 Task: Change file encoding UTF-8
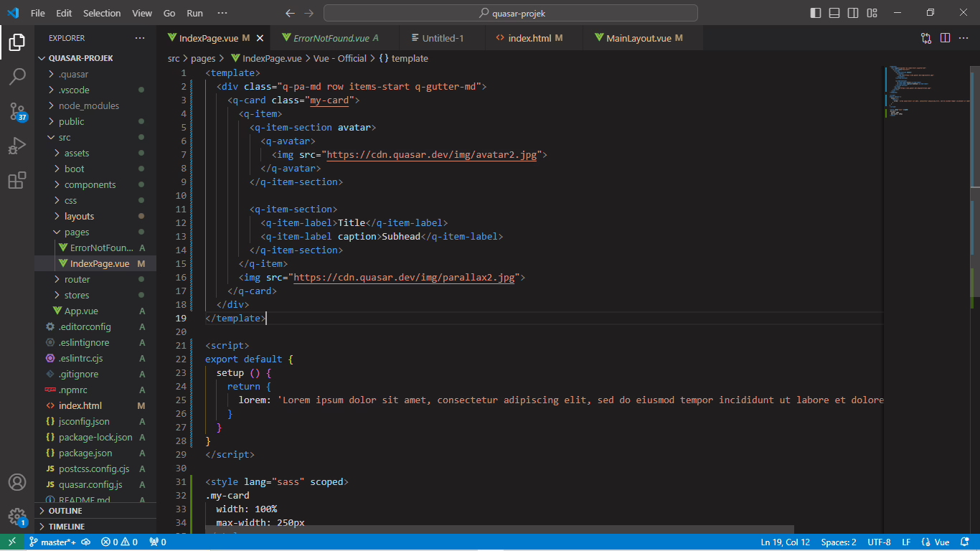pyautogui.click(x=879, y=542)
